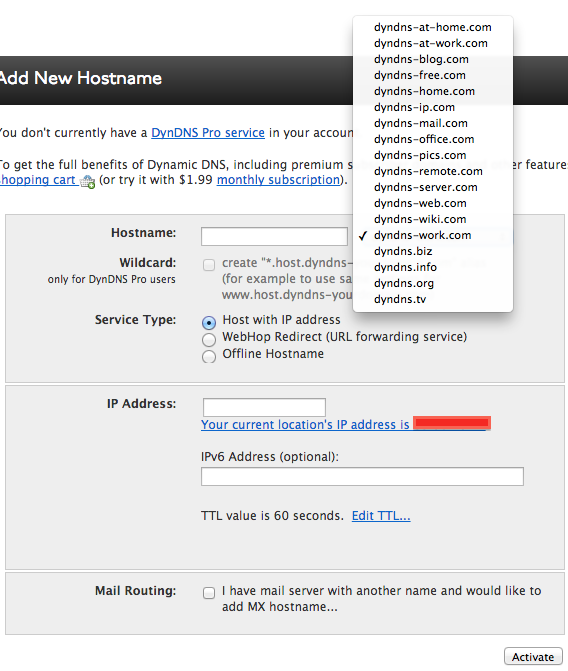This screenshot has height=671, width=568.
Task: Tick the Mail Routing MX hostname checkbox
Action: tap(209, 593)
